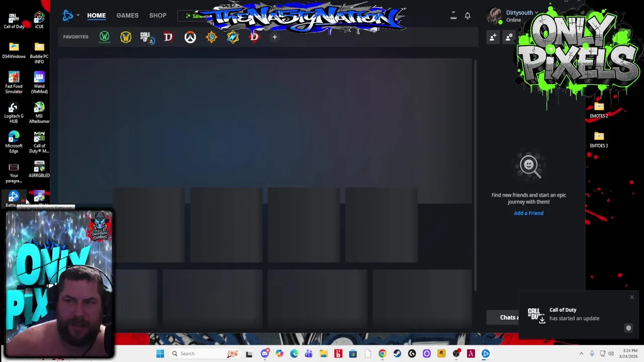Select ASRRGBLED desktop shortcut
Viewport: 644px width, 362px height.
(39, 169)
